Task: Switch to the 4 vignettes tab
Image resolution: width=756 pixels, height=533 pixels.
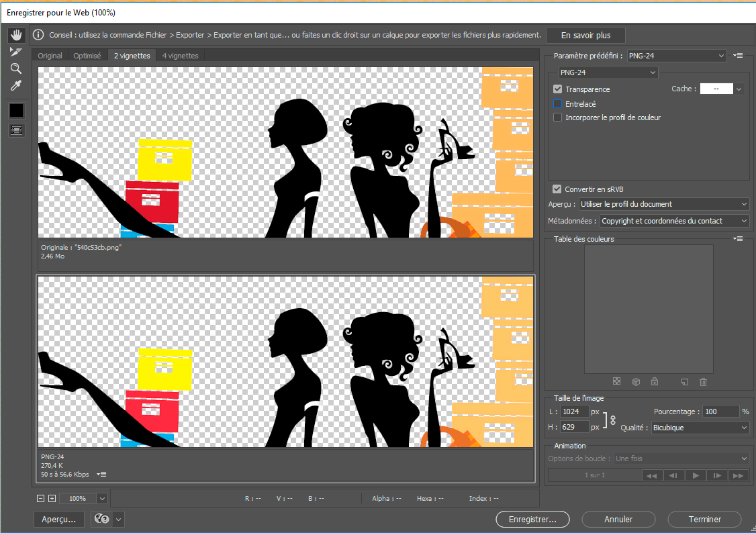Action: coord(180,56)
